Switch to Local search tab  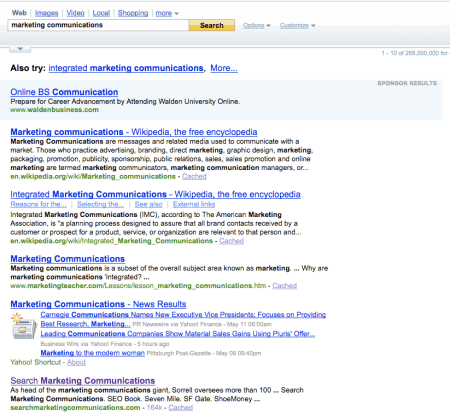pos(101,13)
